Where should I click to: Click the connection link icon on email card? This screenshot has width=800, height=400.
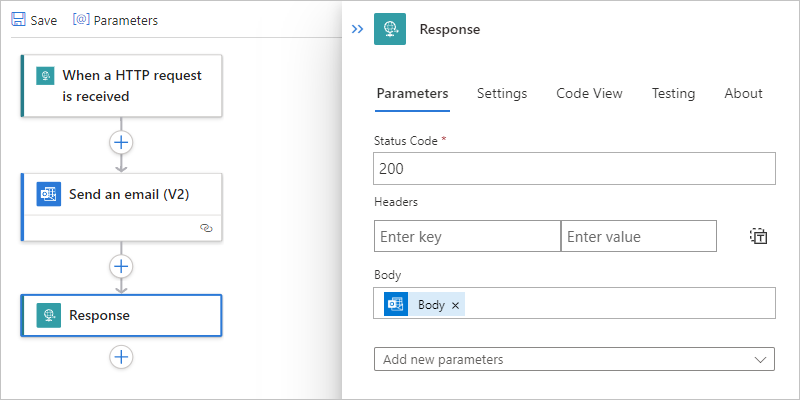tap(206, 228)
